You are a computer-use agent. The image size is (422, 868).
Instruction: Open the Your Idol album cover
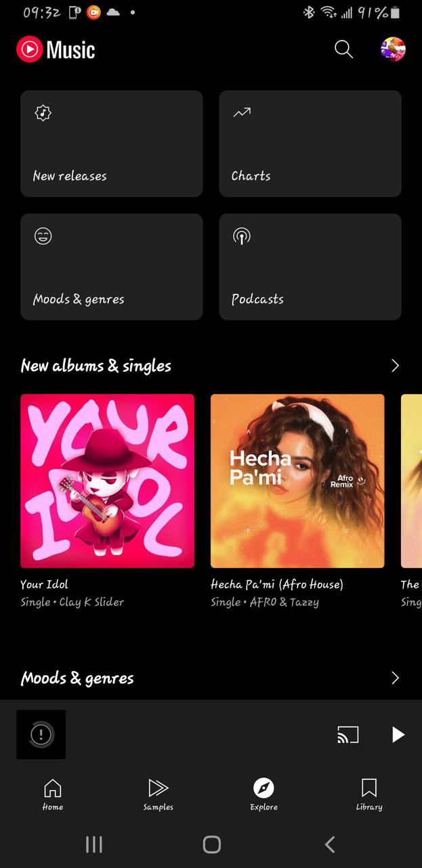pos(108,481)
